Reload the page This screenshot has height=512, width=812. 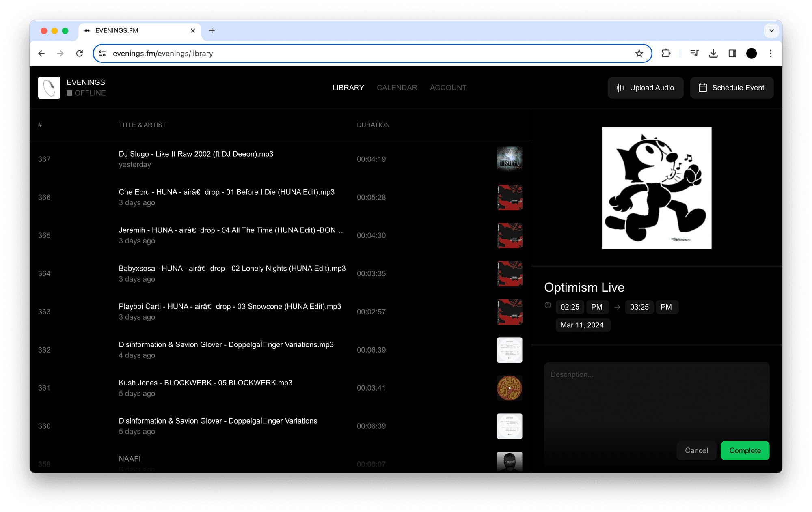(x=80, y=54)
